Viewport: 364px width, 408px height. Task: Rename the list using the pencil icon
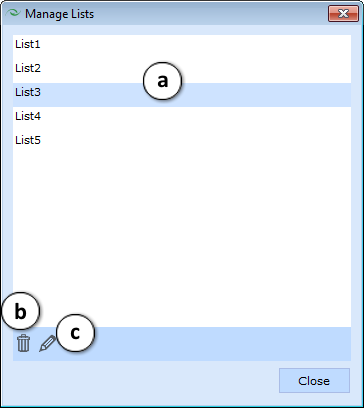(48, 343)
